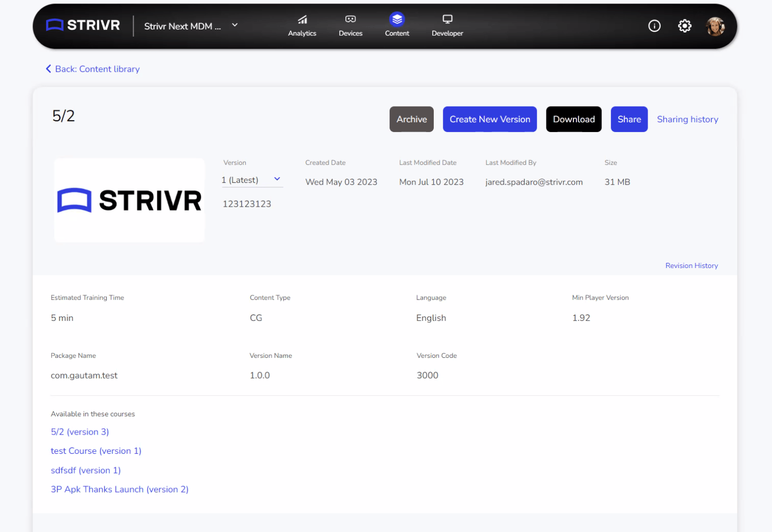Click the Strivr logo in header
The height and width of the screenshot is (532, 772).
point(83,25)
